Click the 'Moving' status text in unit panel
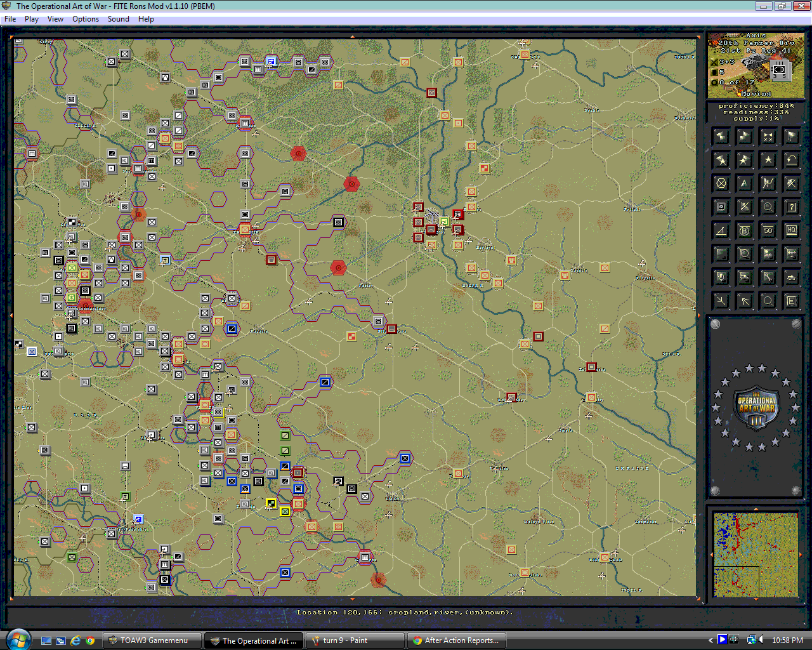This screenshot has height=650, width=812. point(756,93)
